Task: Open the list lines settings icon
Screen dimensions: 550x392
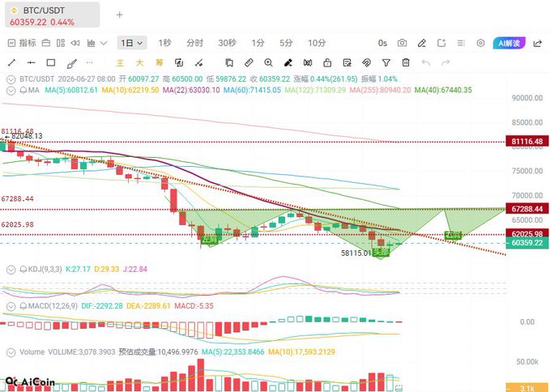Action: [x=461, y=43]
